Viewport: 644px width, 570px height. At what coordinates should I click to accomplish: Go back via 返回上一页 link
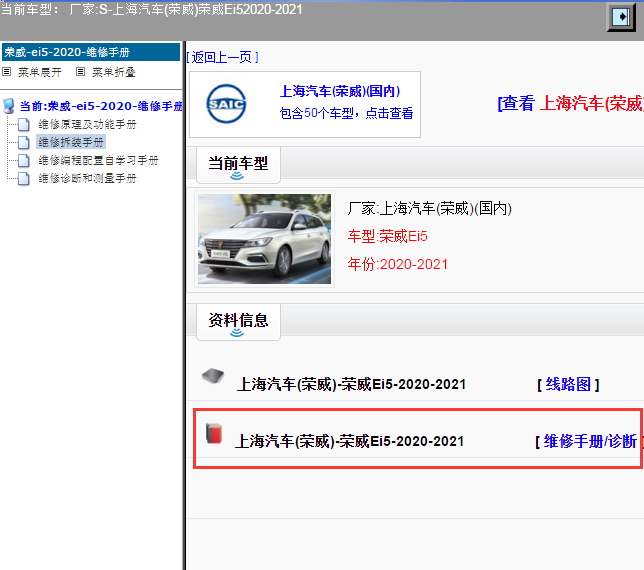point(223,57)
